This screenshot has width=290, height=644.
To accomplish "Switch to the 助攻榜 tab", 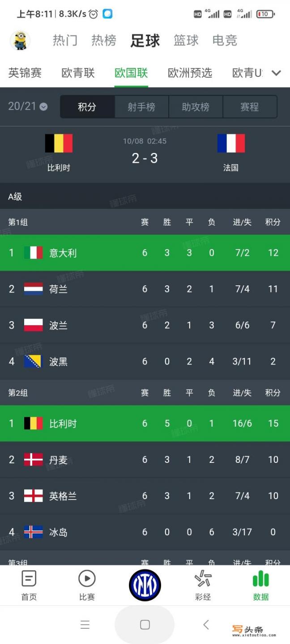I will point(196,107).
